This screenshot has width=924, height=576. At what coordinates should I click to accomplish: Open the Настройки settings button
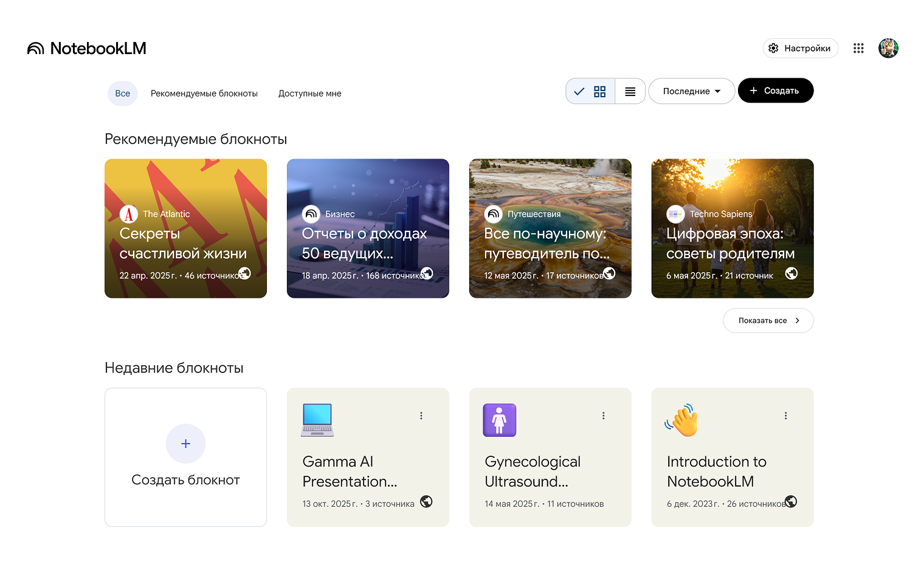pyautogui.click(x=800, y=49)
